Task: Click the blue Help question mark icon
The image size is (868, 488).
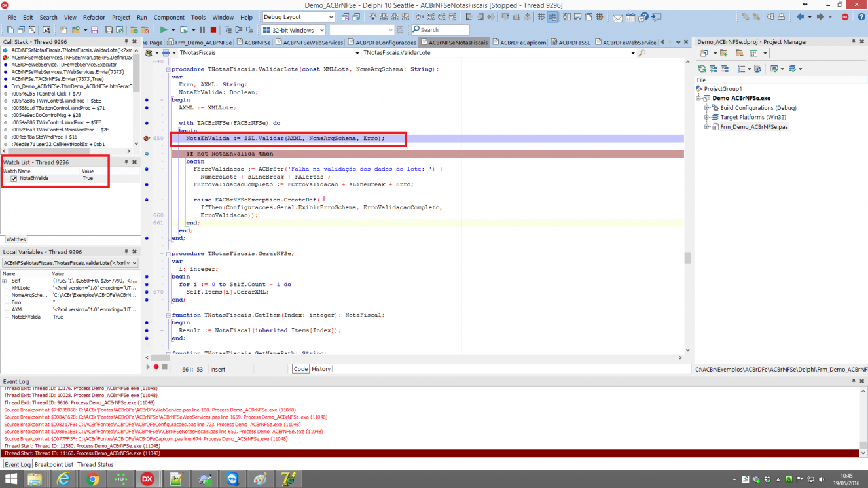Action: [x=861, y=17]
